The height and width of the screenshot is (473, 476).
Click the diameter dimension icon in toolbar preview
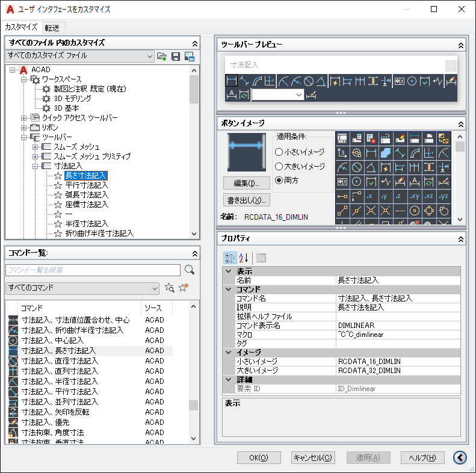(x=309, y=81)
